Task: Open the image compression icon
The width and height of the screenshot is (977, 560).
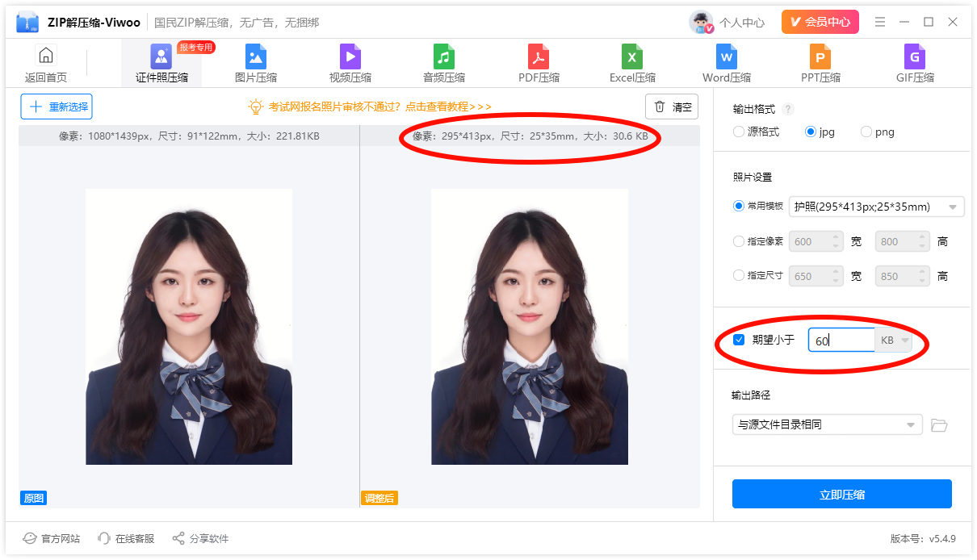Action: [x=256, y=56]
